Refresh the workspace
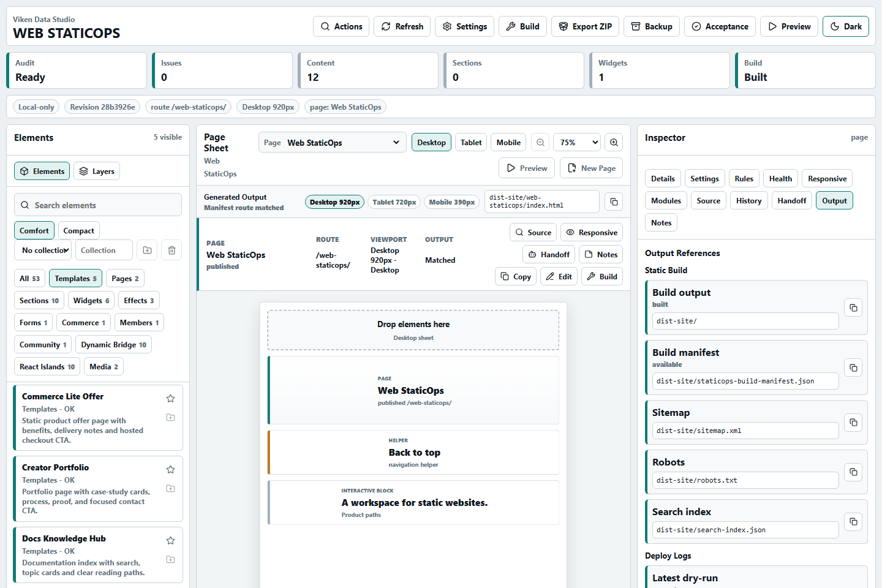This screenshot has width=882, height=588. [x=402, y=26]
